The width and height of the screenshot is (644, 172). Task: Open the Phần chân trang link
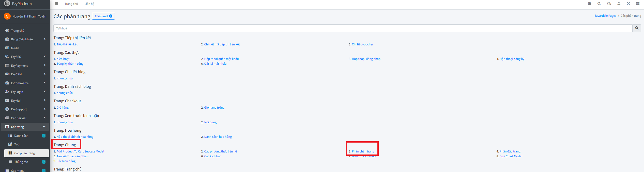(363, 151)
